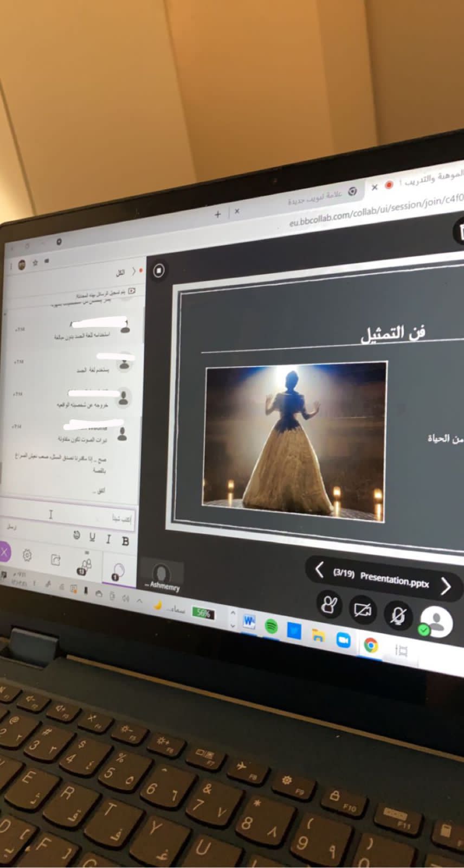Image resolution: width=464 pixels, height=868 pixels.
Task: Go back from the Everyone chat channel
Action: (x=133, y=271)
